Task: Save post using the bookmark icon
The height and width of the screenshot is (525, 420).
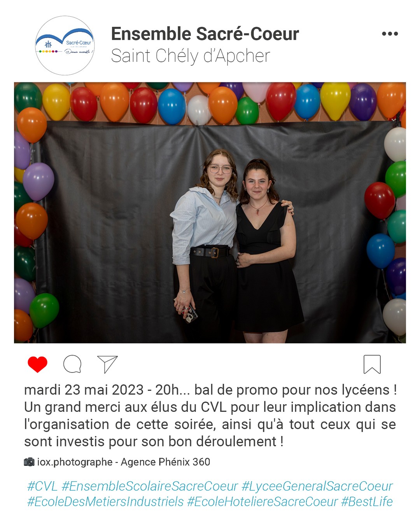Action: [372, 364]
